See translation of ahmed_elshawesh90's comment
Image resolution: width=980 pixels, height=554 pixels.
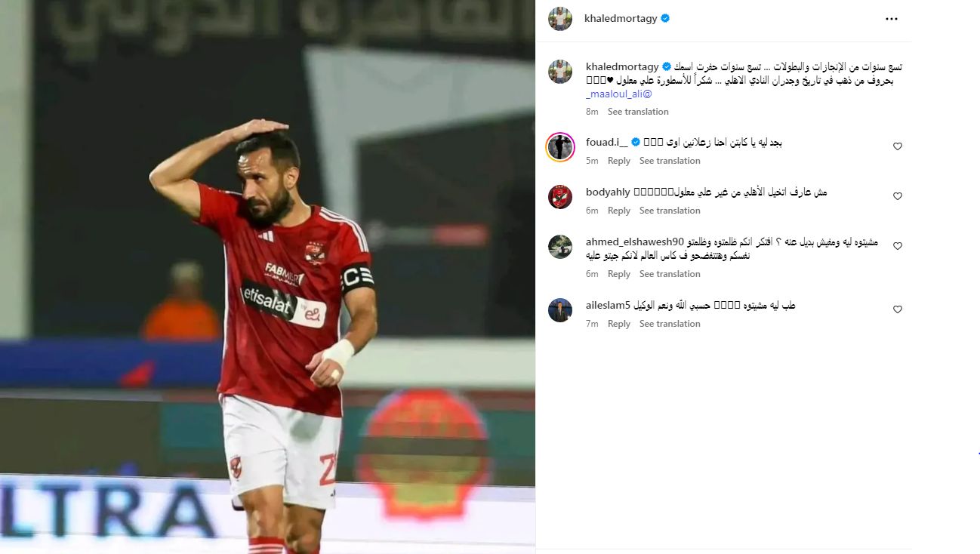pos(670,274)
